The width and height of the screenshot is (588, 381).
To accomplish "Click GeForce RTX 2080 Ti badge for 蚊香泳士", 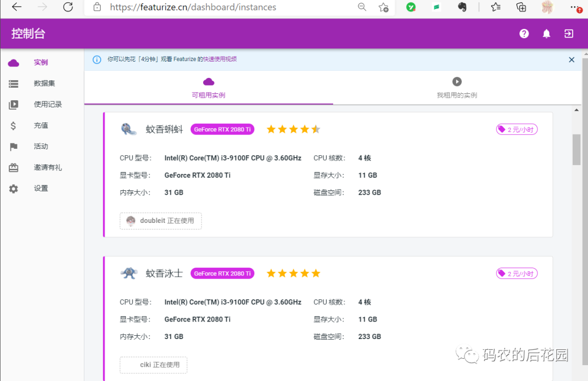I will [x=222, y=273].
